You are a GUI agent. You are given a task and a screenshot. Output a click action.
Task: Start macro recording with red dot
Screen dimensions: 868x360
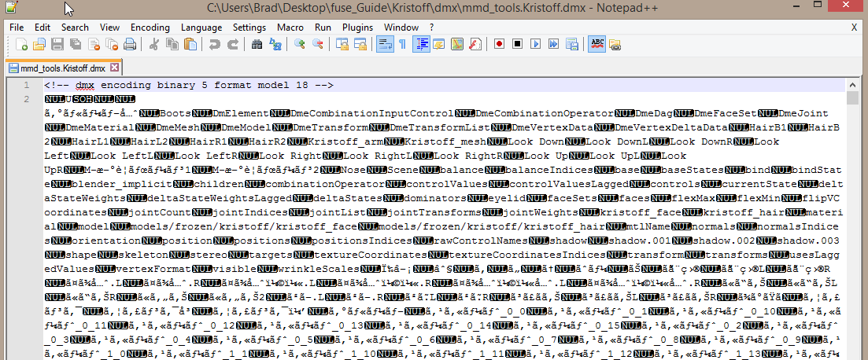click(x=500, y=44)
